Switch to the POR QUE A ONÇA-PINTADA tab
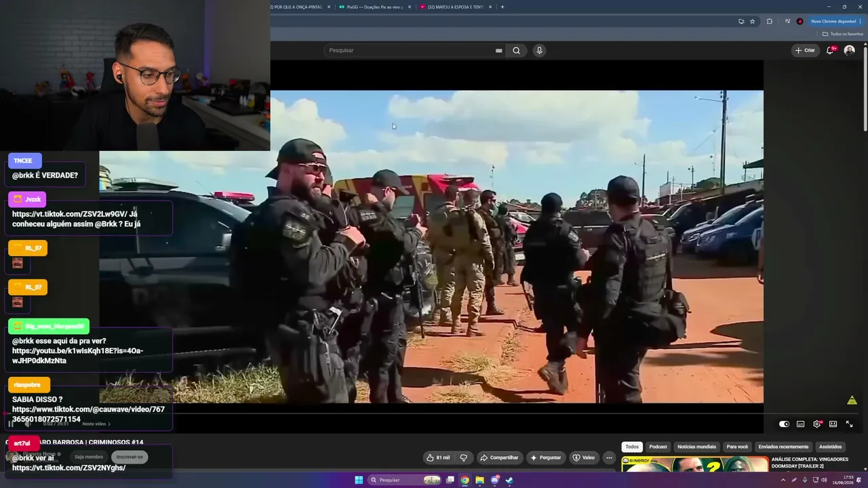868x488 pixels. (300, 7)
